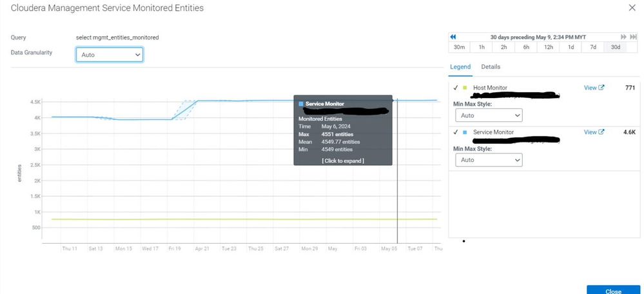Image resolution: width=644 pixels, height=294 pixels.
Task: Jump back with the double-left arrow icon
Action: click(x=453, y=37)
